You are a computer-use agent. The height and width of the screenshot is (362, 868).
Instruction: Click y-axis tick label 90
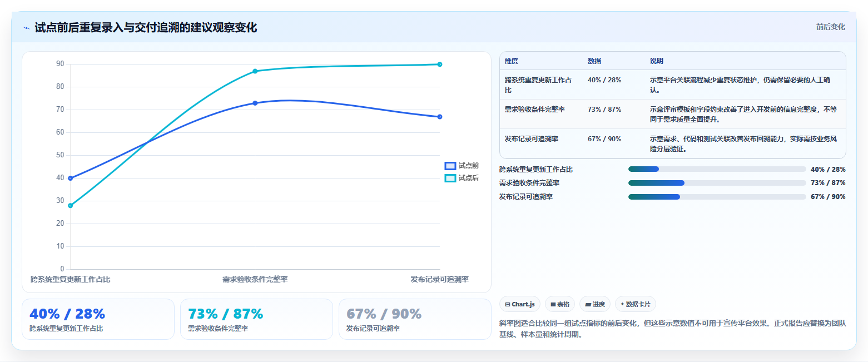[60, 64]
